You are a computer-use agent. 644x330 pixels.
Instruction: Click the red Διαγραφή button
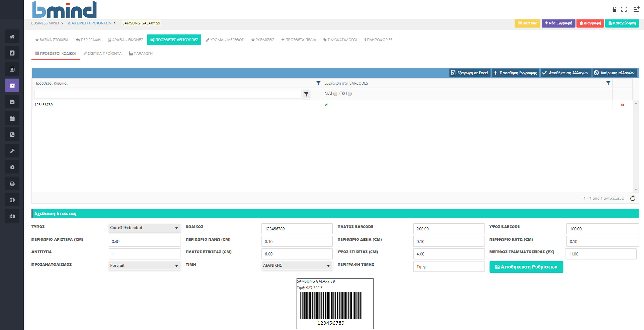(x=590, y=23)
